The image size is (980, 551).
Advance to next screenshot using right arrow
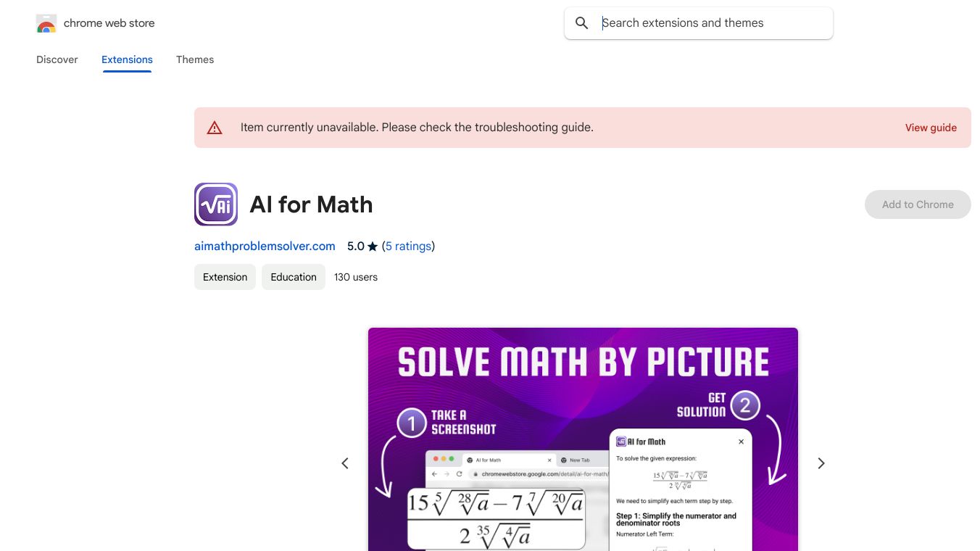(x=821, y=463)
